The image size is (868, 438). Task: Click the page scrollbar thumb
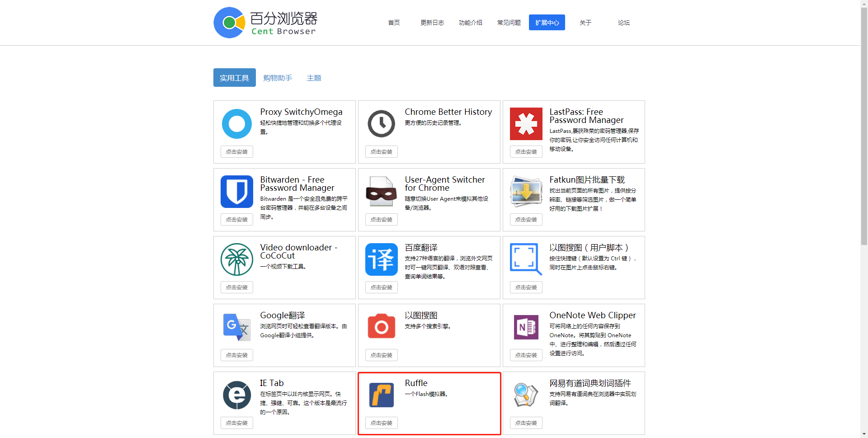coord(864,126)
